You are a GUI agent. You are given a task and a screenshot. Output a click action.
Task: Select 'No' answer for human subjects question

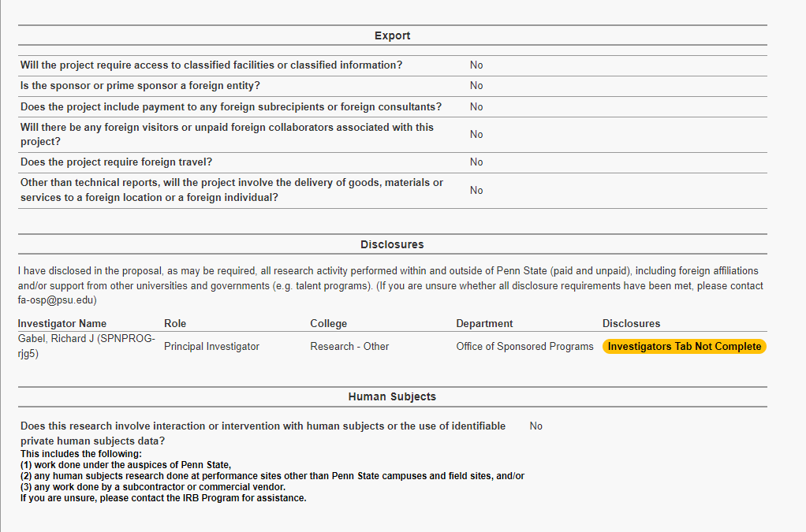pos(536,426)
